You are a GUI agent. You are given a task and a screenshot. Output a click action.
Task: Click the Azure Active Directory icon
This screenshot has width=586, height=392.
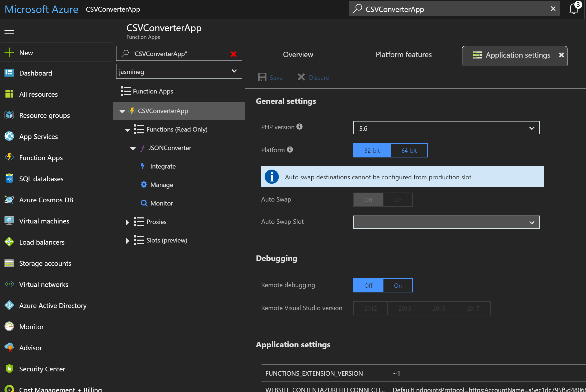[x=9, y=305]
